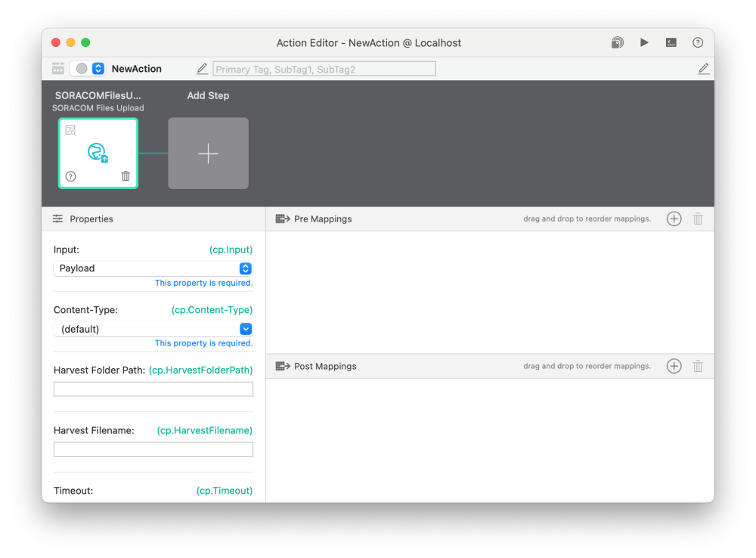This screenshot has width=756, height=558.
Task: Click the SORACOM Files Upload step icon
Action: (x=98, y=150)
